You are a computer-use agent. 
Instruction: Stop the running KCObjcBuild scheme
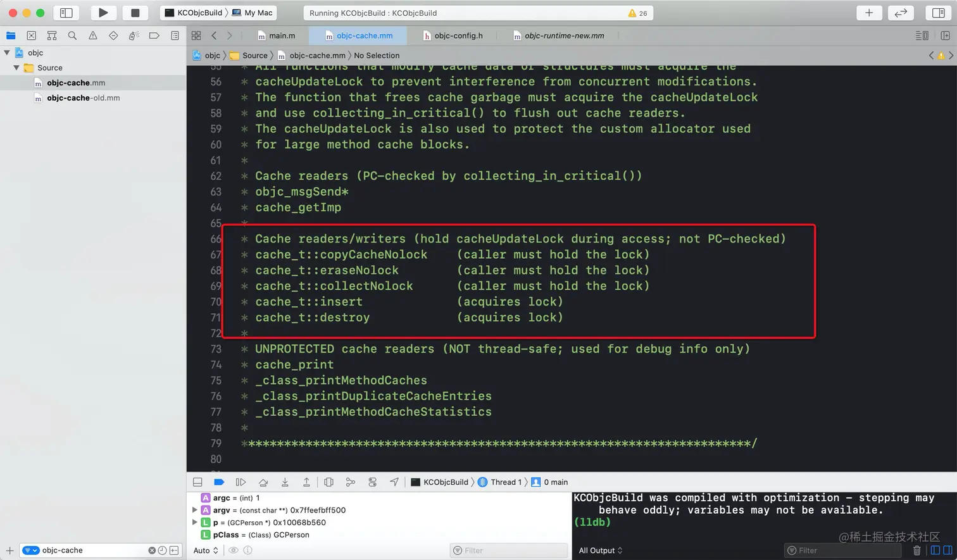(135, 13)
